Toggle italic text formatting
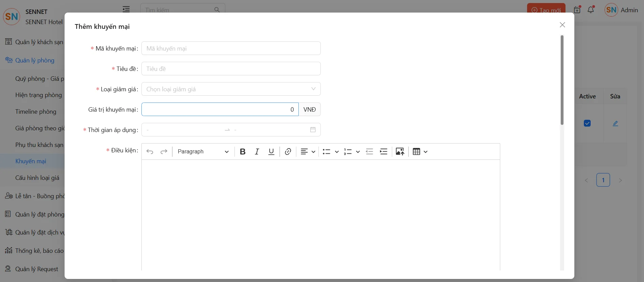The image size is (644, 282). pos(257,152)
